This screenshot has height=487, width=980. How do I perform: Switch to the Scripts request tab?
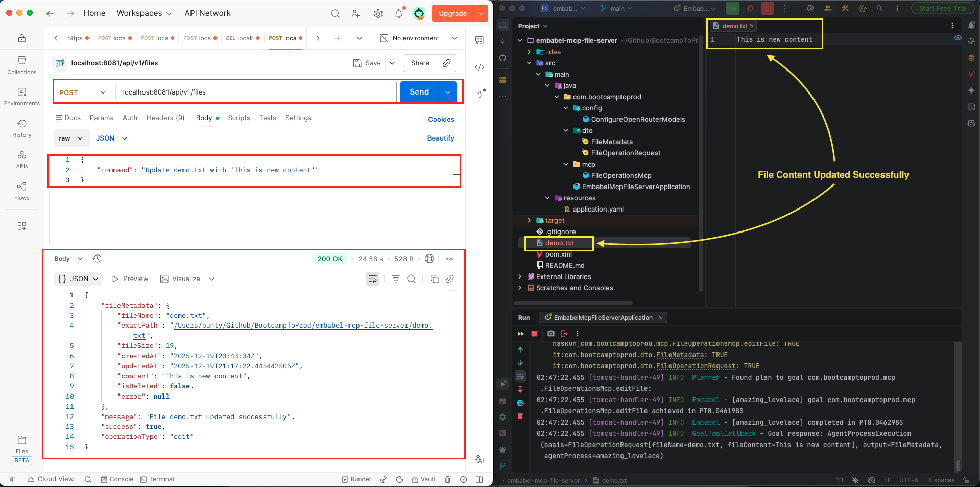click(x=239, y=118)
